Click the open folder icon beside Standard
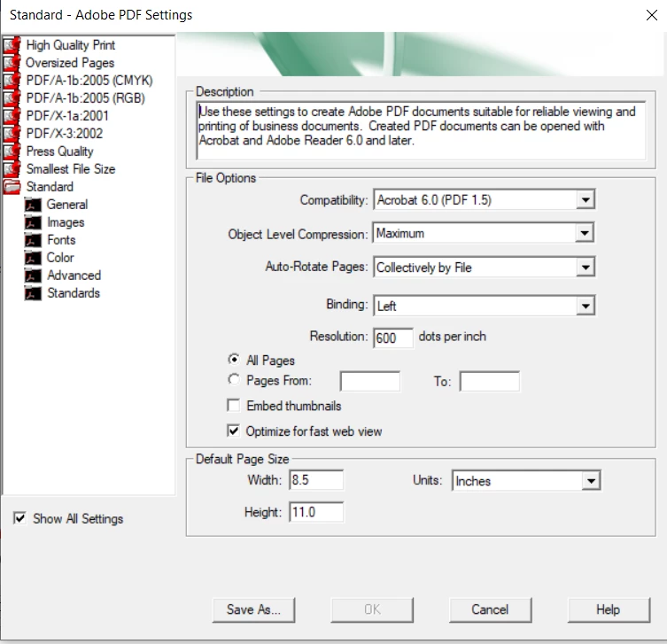Image resolution: width=667 pixels, height=644 pixels. click(12, 187)
